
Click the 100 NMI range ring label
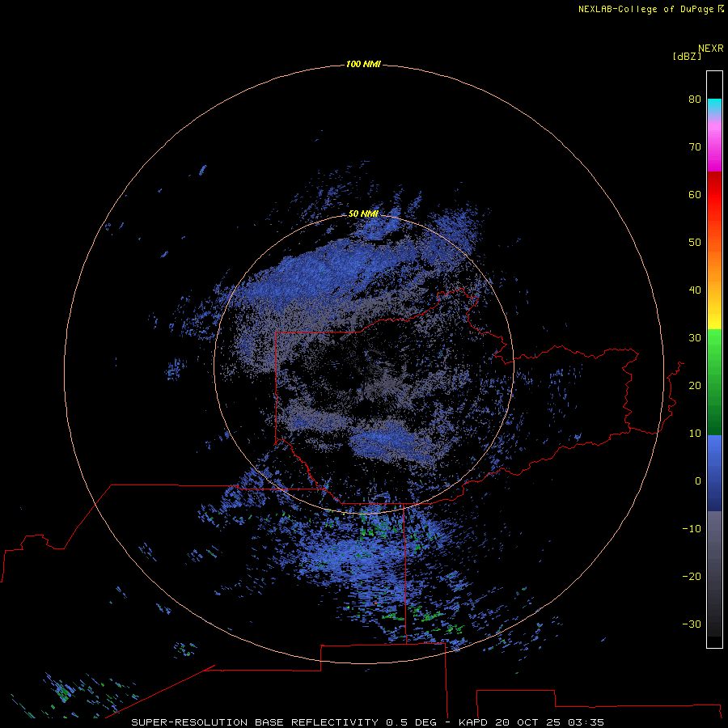click(363, 64)
